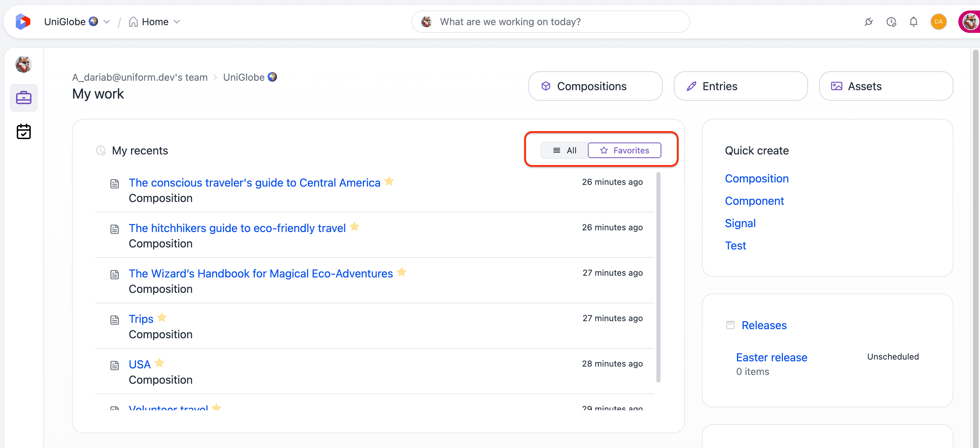Expand the Home navigation dropdown
The width and height of the screenshot is (980, 448).
pyautogui.click(x=177, y=22)
